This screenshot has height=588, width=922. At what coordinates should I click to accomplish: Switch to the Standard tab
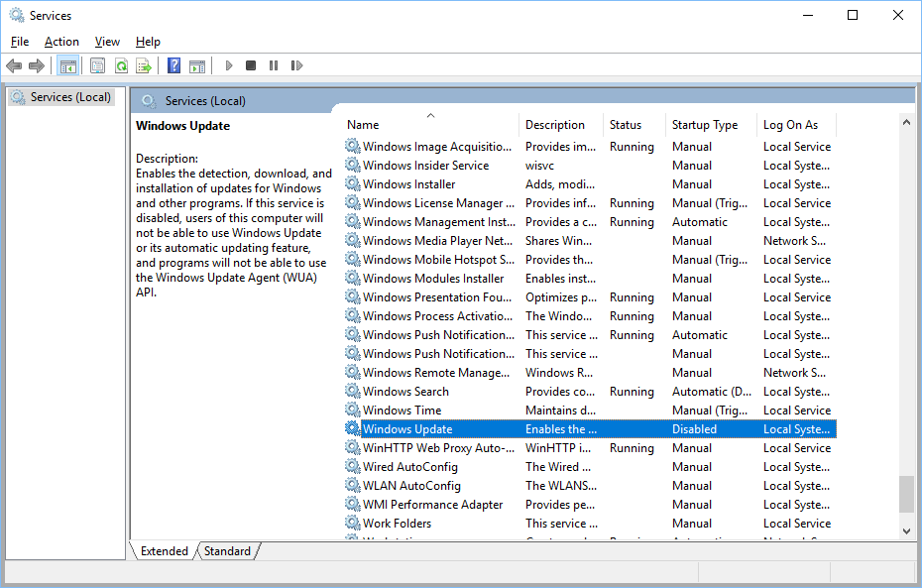[227, 551]
